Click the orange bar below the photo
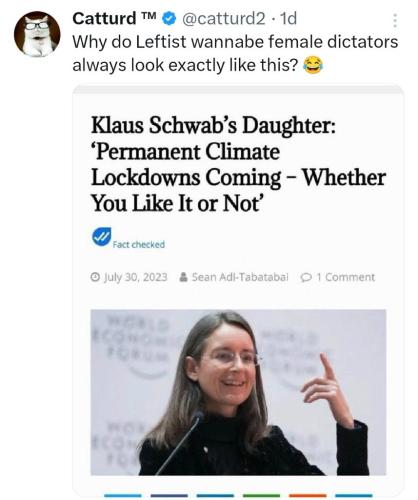 pyautogui.click(x=308, y=496)
